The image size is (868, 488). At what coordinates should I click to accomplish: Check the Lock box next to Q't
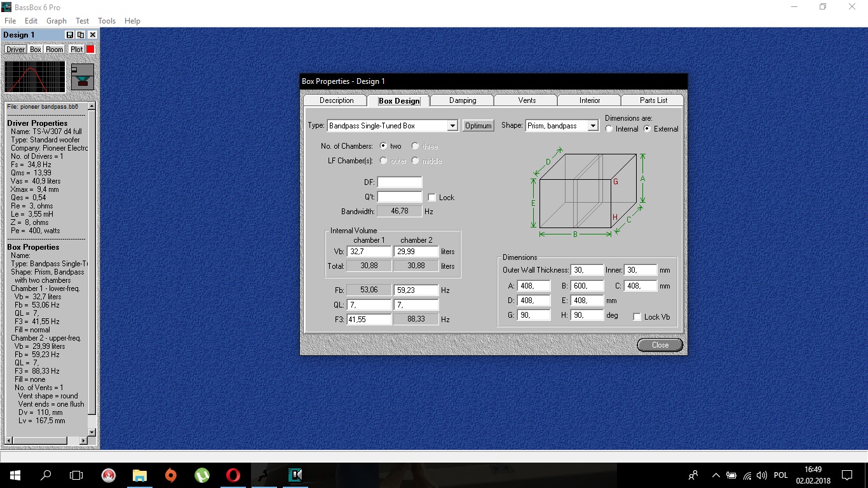click(x=432, y=198)
